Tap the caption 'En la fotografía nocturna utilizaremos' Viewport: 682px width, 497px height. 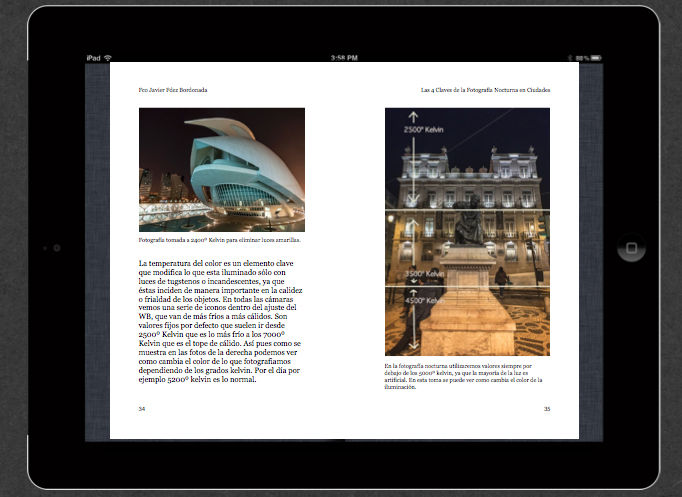click(463, 376)
